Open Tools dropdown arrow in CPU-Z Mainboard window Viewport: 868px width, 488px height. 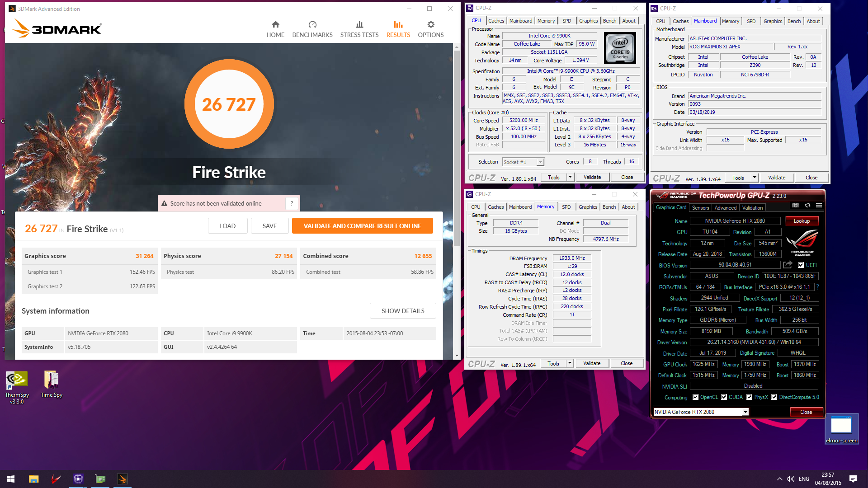coord(755,178)
